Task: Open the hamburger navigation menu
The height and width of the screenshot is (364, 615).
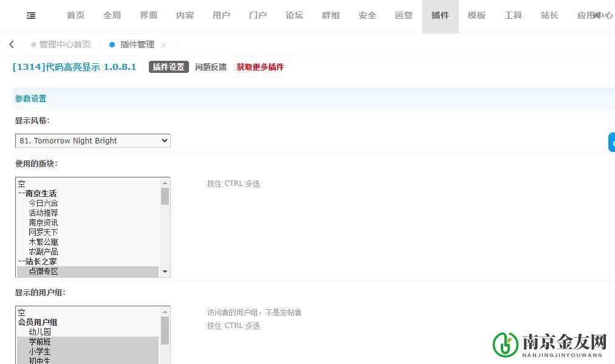Action: tap(30, 15)
